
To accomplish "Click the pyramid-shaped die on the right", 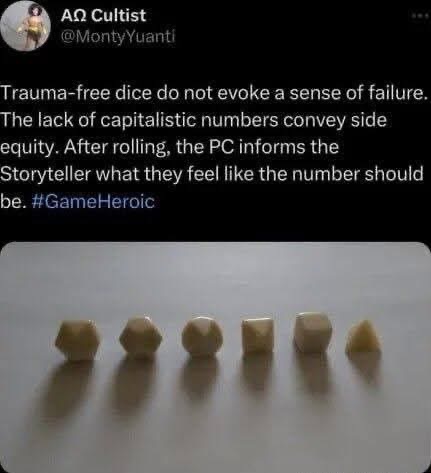I will point(363,337).
